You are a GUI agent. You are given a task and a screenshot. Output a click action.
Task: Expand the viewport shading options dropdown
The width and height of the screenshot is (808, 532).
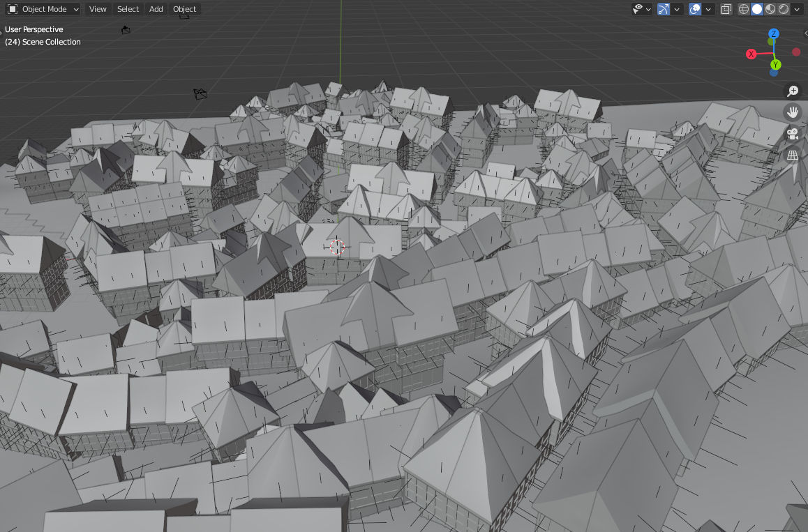[797, 9]
